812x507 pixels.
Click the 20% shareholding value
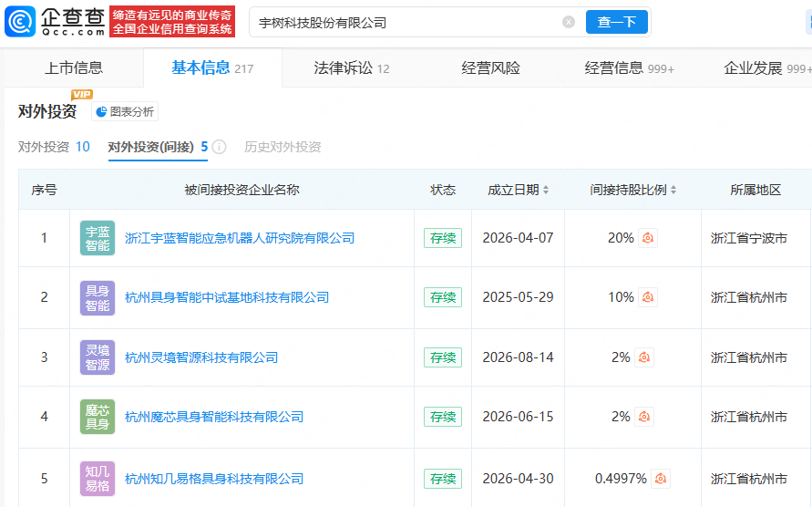pyautogui.click(x=621, y=238)
